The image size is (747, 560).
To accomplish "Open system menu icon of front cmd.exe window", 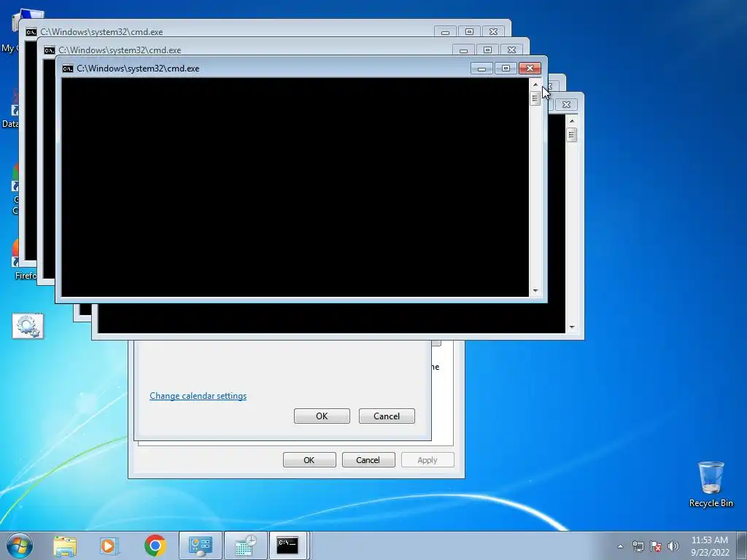I will (68, 69).
